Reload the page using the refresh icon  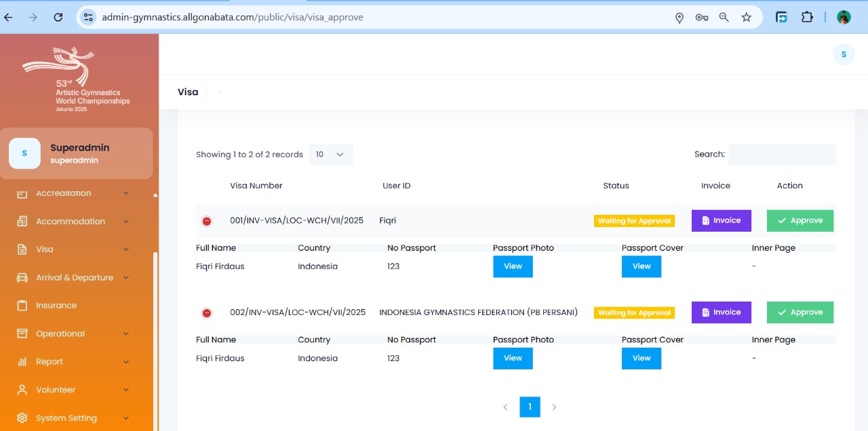click(x=58, y=18)
